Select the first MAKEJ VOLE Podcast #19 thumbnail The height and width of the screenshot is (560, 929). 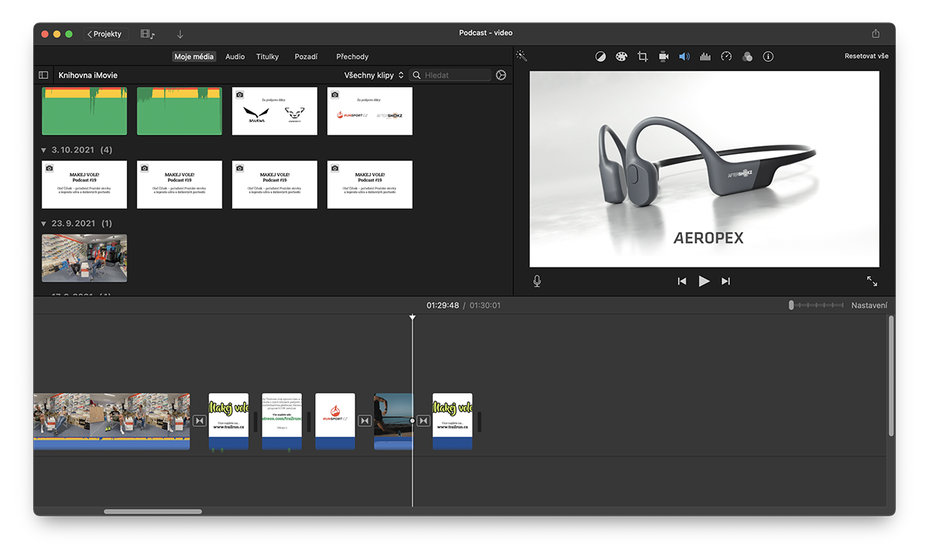tap(84, 184)
